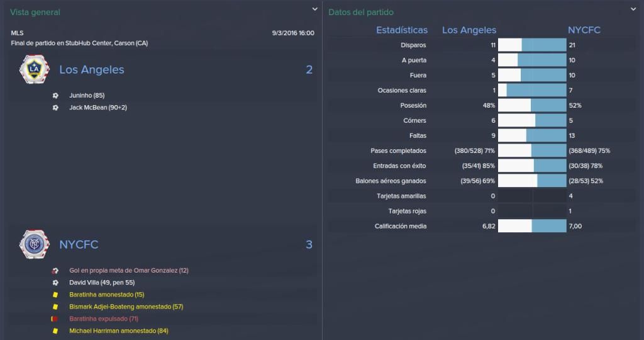Open David Villa (49, pen 55) scorer entry
644x340 pixels.
[102, 283]
